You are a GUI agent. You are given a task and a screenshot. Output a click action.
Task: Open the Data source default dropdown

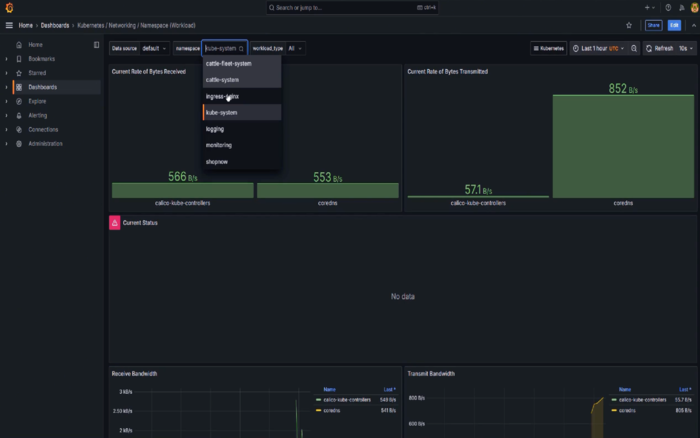pos(154,48)
